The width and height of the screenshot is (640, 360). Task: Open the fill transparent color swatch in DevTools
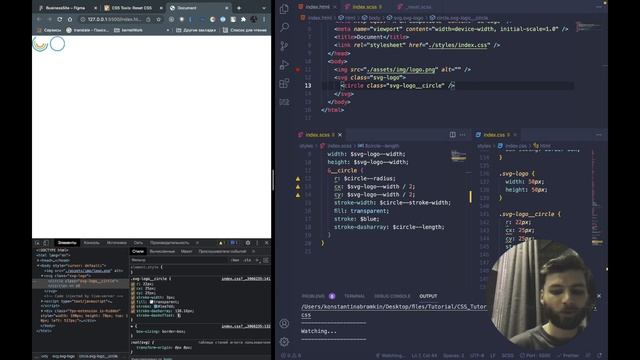(151, 302)
